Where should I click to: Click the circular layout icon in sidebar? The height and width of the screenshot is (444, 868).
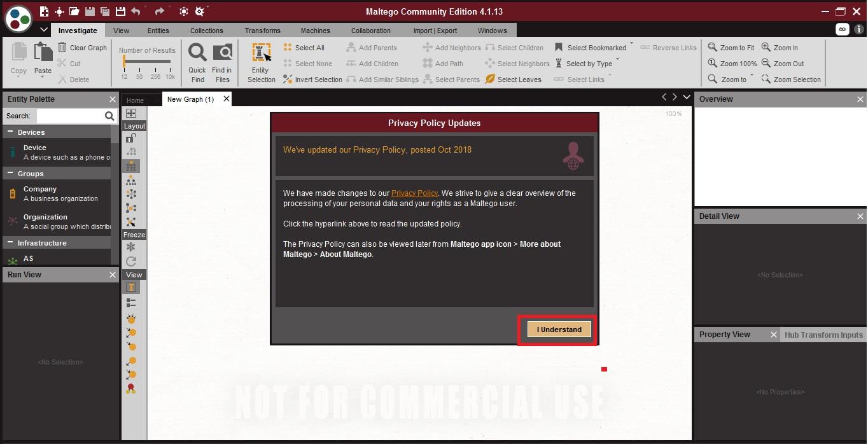click(131, 194)
